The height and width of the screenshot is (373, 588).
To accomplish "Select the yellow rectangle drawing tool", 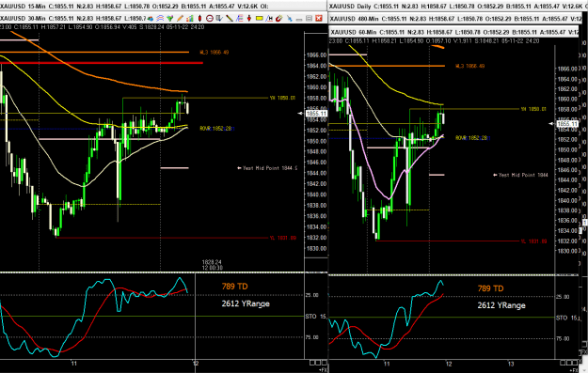I will (259, 19).
